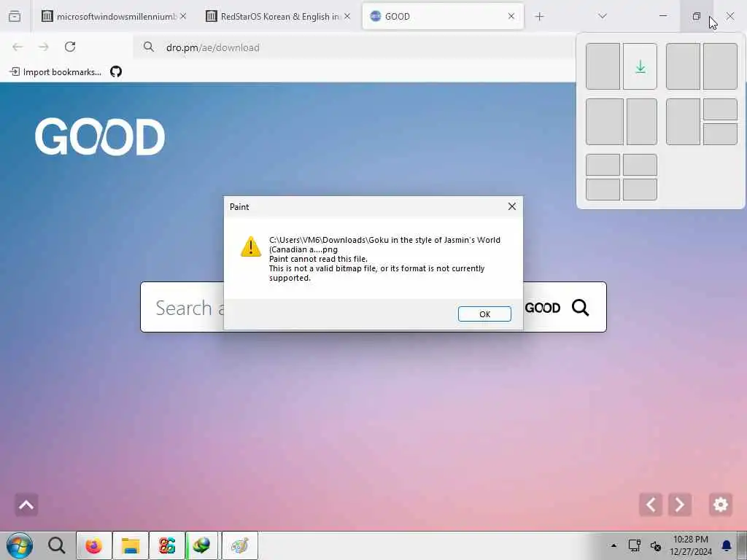Reload the current page
Viewport: 747px width, 560px height.
point(70,47)
